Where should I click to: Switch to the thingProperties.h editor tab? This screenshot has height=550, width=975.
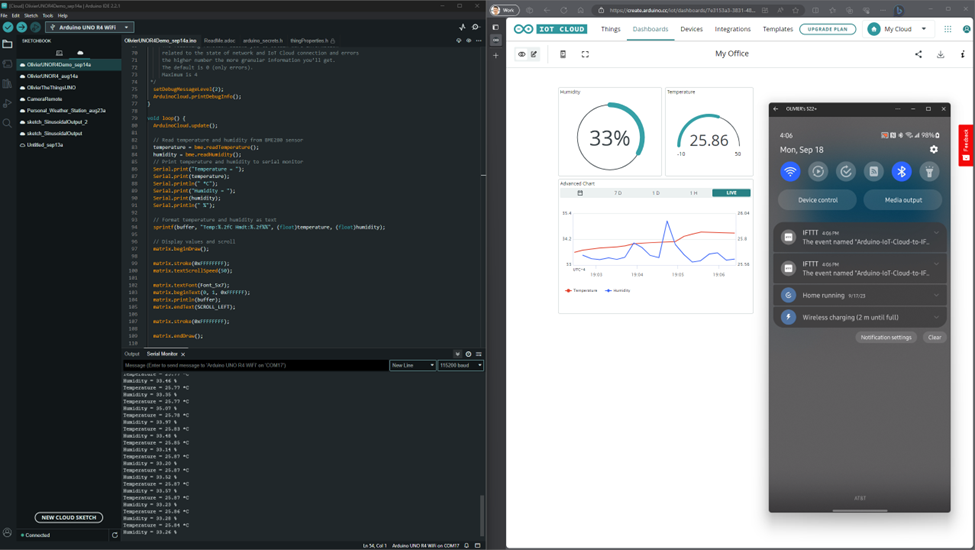click(310, 40)
